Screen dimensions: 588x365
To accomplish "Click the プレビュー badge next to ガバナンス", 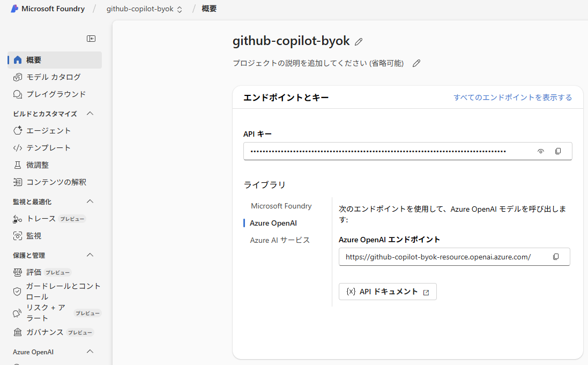I will click(x=80, y=332).
